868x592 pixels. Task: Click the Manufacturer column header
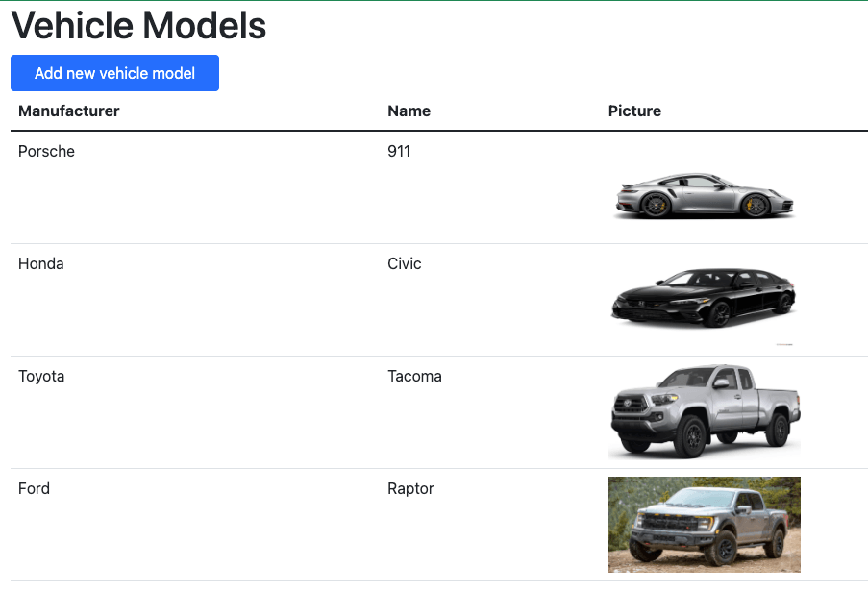(x=68, y=111)
